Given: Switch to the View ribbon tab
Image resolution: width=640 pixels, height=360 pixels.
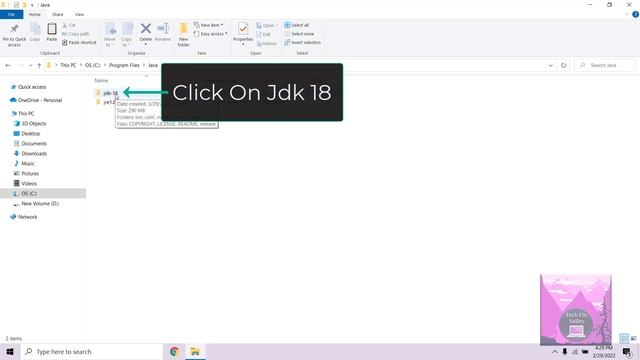Looking at the screenshot, I should (x=80, y=14).
